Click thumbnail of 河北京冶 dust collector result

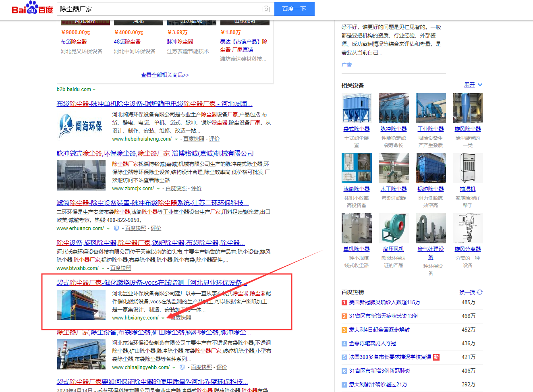81,355
